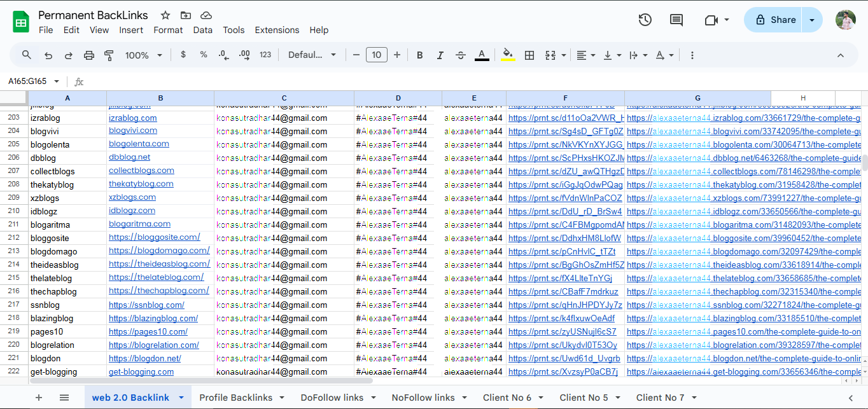Open the blazingblog.com link in row 218
The height and width of the screenshot is (409, 868).
click(x=153, y=318)
